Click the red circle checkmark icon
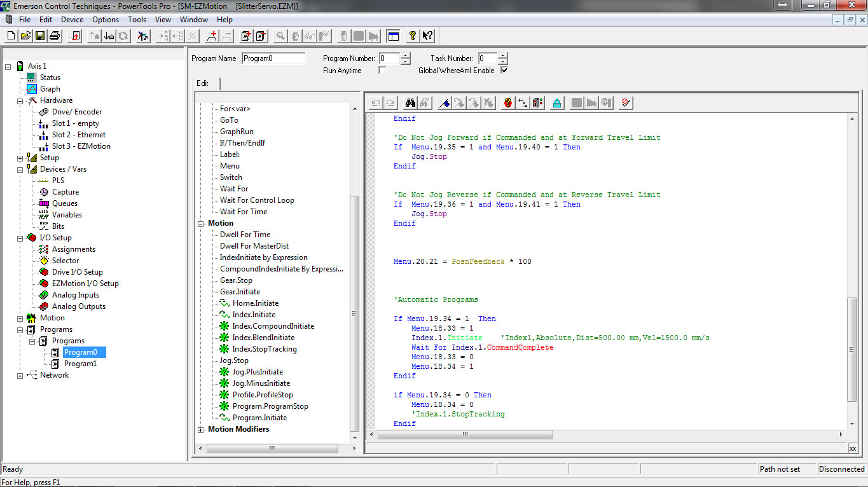The image size is (868, 487). click(x=626, y=103)
